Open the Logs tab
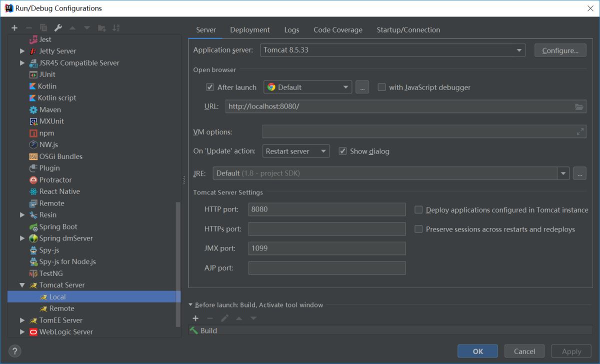The height and width of the screenshot is (364, 600). (x=291, y=30)
